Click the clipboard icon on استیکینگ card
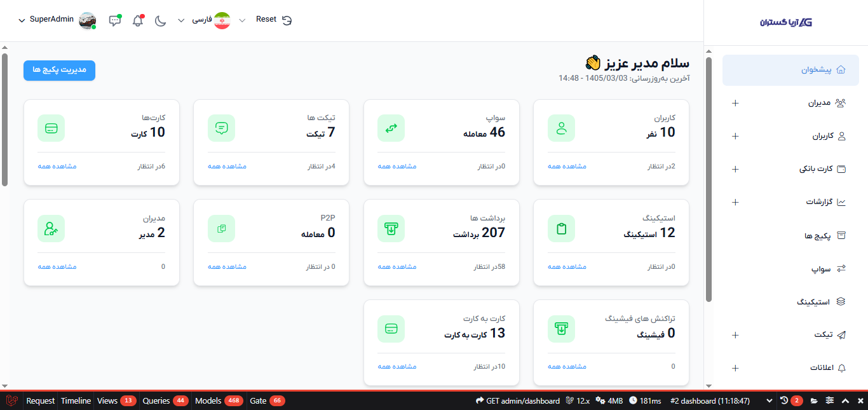Viewport: 868px width, 410px height. (561, 229)
